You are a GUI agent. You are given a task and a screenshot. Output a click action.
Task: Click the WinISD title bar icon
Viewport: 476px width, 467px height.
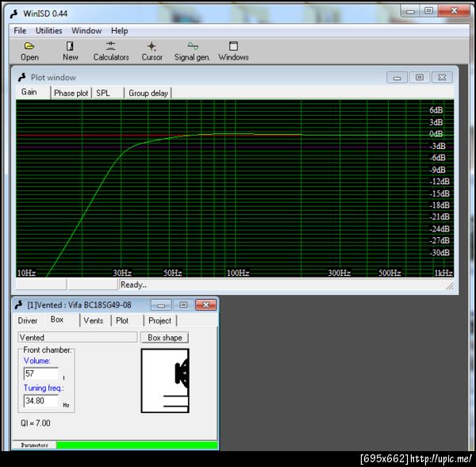coord(14,13)
